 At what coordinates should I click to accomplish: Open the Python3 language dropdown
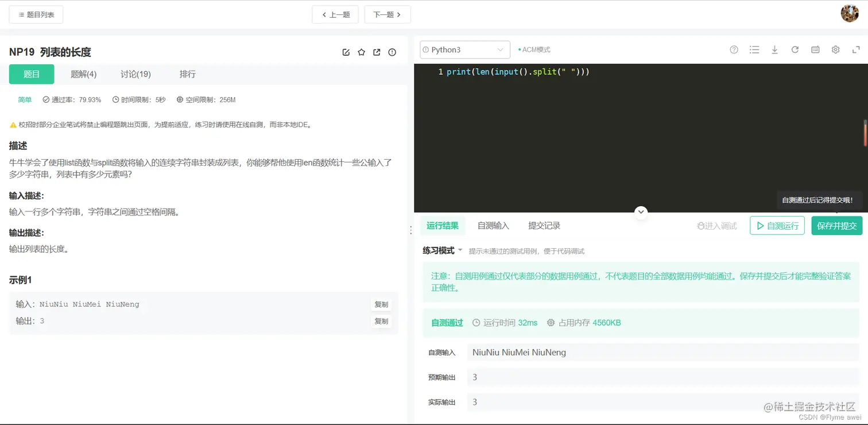pyautogui.click(x=464, y=49)
